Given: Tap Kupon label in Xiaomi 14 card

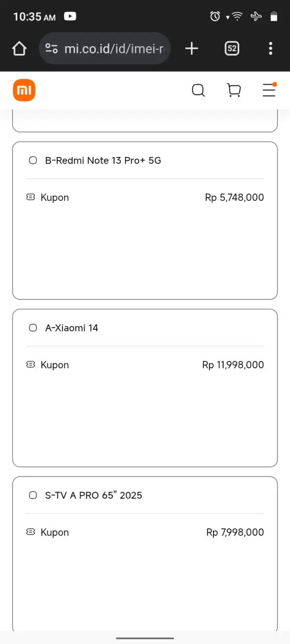Looking at the screenshot, I should (x=55, y=365).
